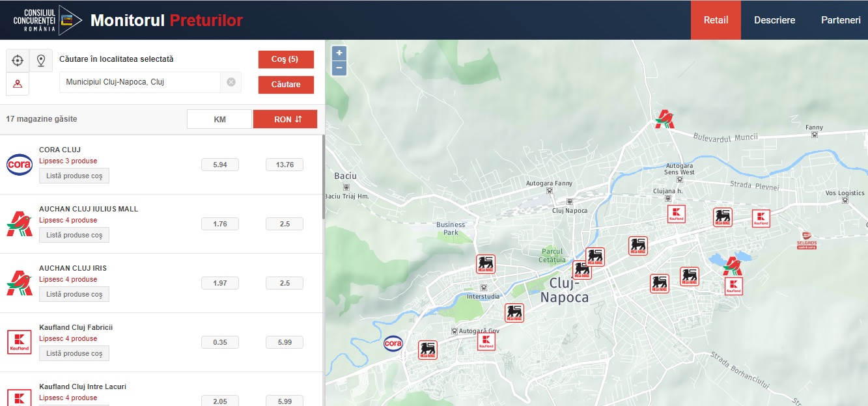This screenshot has width=868, height=406.
Task: Select Mega Image marker beside Cora marker
Action: click(x=428, y=350)
